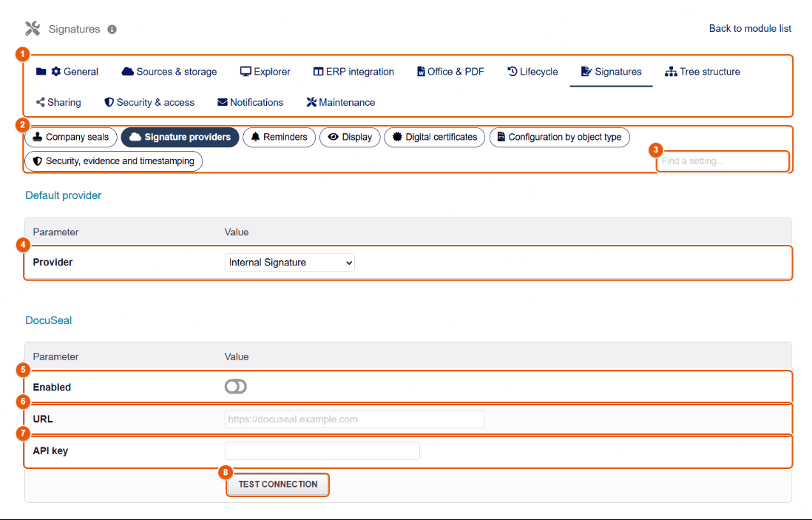Go to the Explorer tab

tap(265, 72)
